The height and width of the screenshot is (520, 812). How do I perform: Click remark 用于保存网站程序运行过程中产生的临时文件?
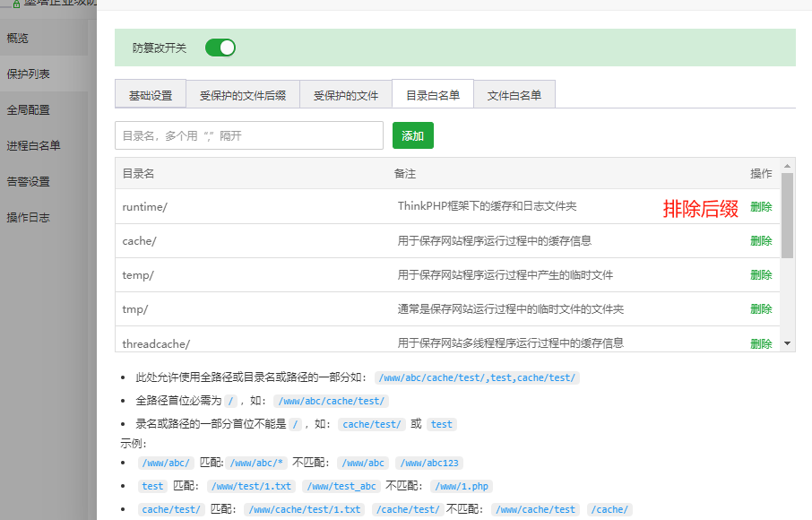(x=505, y=275)
